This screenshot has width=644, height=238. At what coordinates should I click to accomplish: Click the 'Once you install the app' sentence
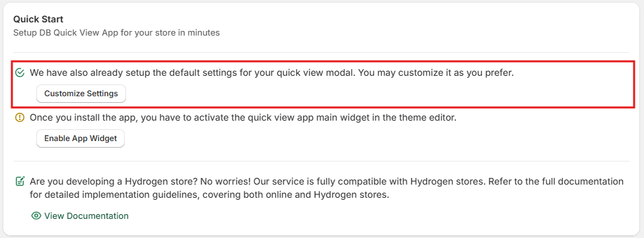pos(243,118)
